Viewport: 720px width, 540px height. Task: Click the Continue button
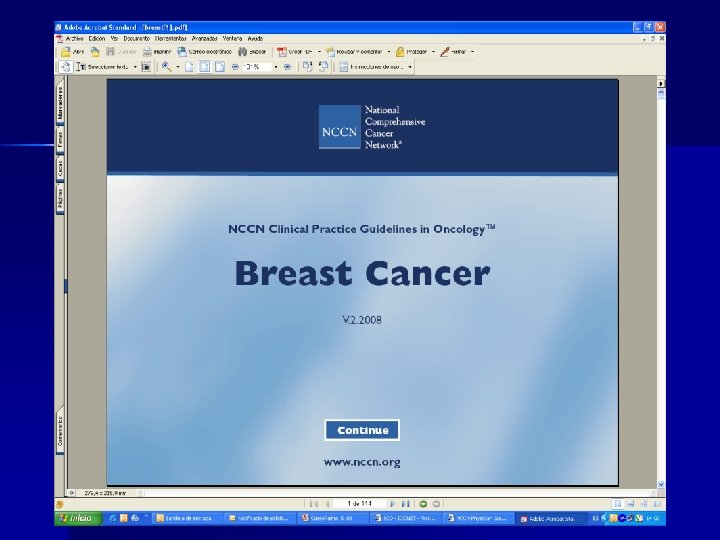[362, 430]
